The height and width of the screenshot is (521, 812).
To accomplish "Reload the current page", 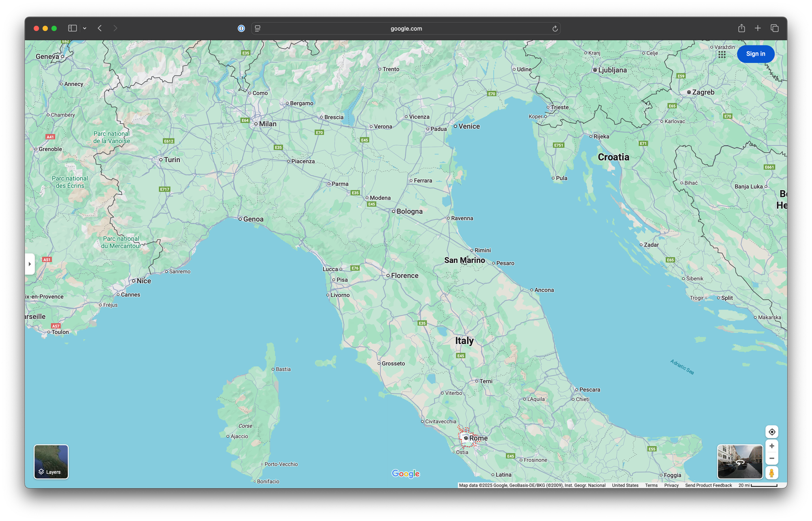I will coord(555,28).
